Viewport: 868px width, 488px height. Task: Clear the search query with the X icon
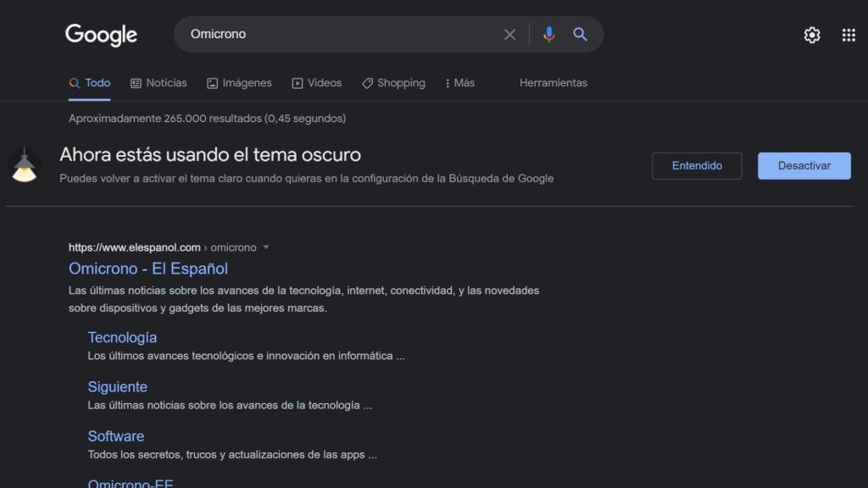point(509,34)
